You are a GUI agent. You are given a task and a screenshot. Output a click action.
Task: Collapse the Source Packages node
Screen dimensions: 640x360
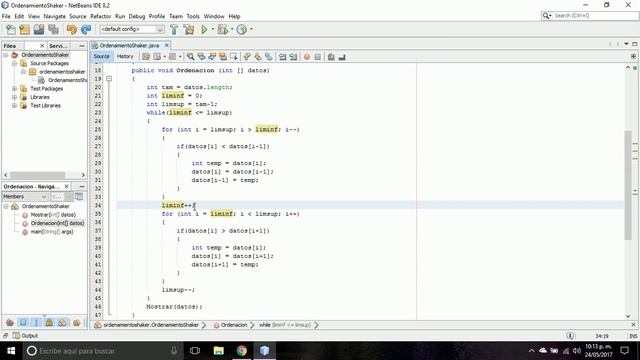[15, 63]
